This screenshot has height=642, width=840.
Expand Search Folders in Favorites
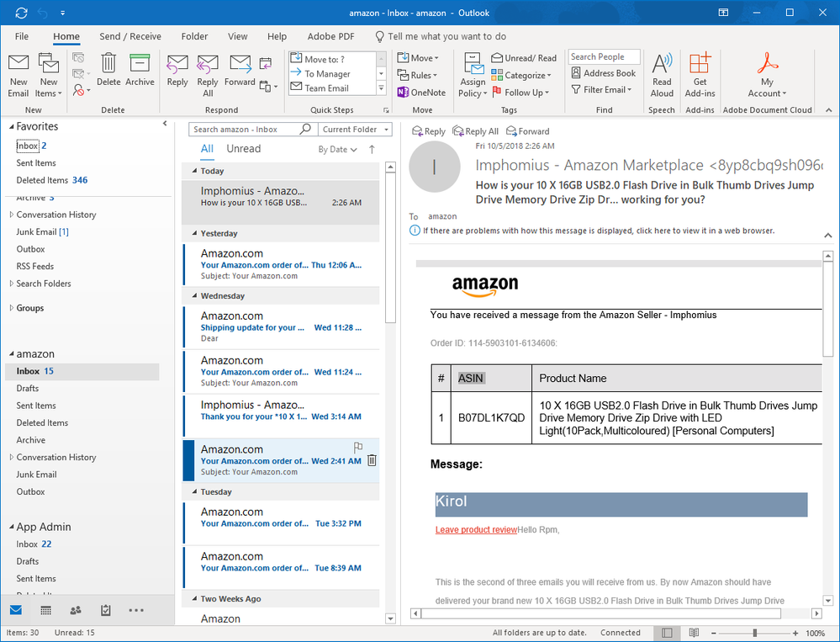point(12,284)
